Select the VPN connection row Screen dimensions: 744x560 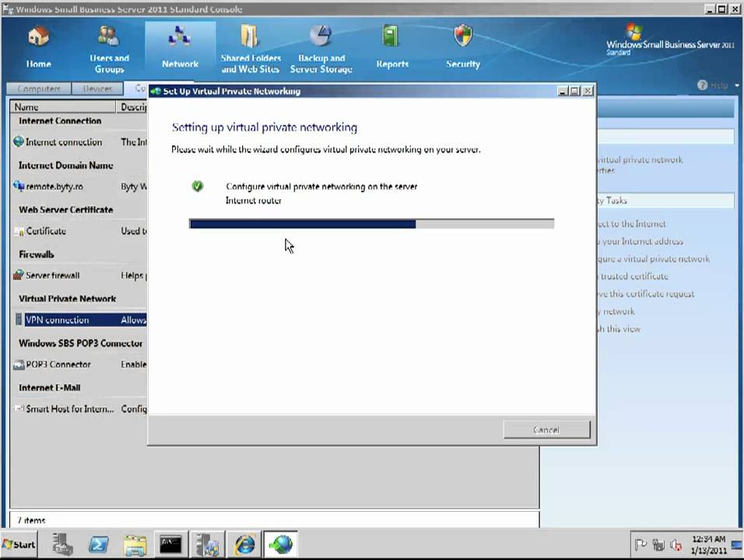pyautogui.click(x=79, y=320)
